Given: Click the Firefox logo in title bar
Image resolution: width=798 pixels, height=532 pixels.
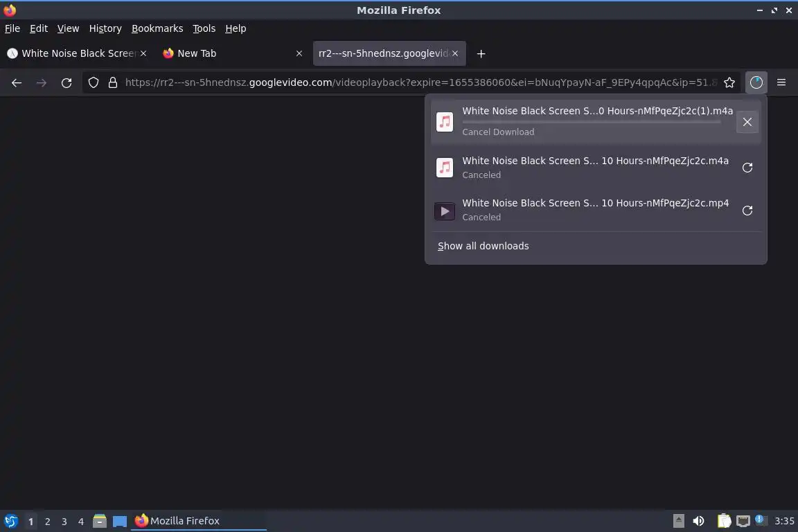Looking at the screenshot, I should tap(10, 10).
